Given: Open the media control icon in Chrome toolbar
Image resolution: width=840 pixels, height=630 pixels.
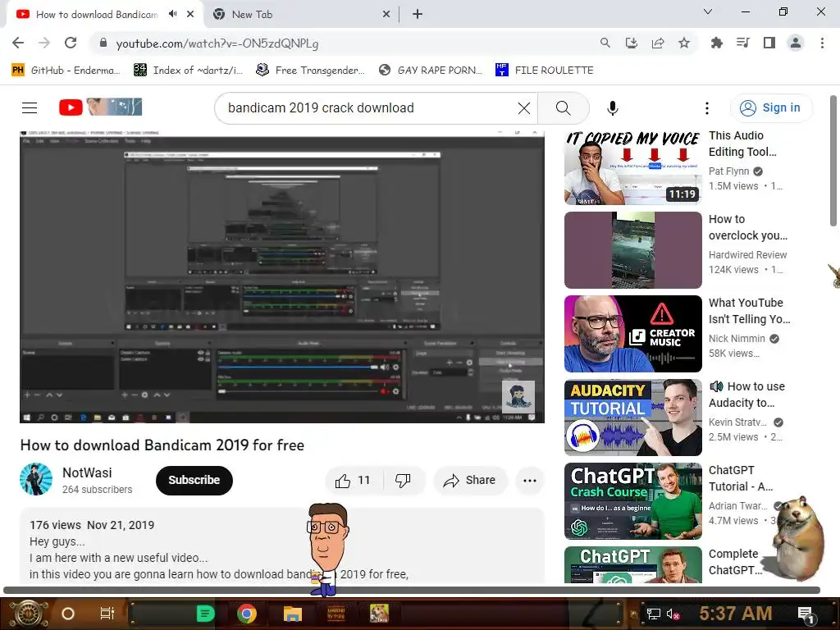Looking at the screenshot, I should pyautogui.click(x=742, y=43).
